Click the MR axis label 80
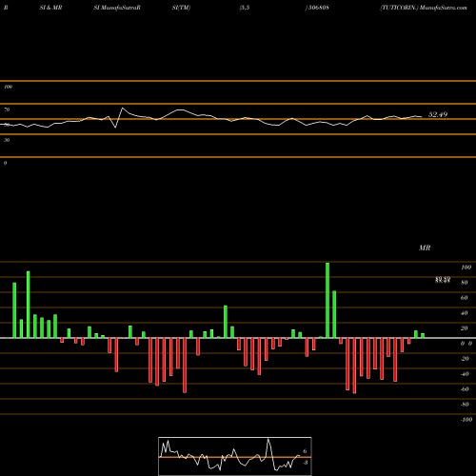 (x=465, y=283)
